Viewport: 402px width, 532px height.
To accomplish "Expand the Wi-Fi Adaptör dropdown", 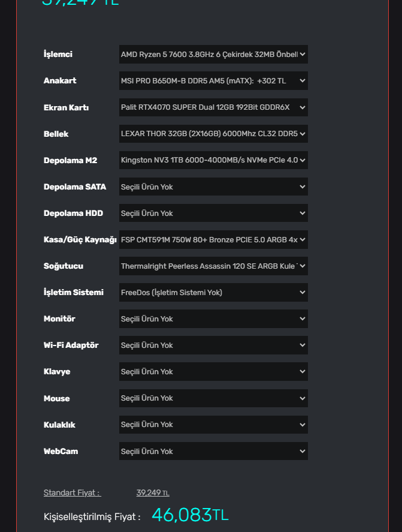I will [213, 345].
